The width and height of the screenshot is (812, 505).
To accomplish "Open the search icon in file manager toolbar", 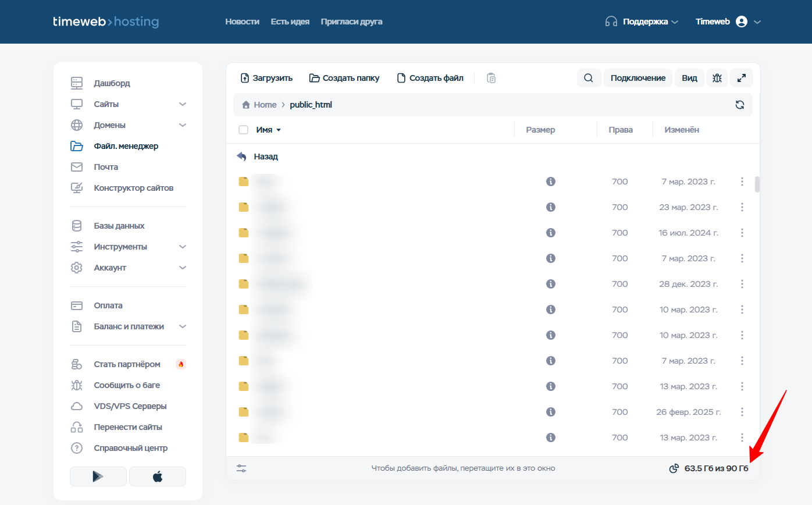I will [x=589, y=78].
